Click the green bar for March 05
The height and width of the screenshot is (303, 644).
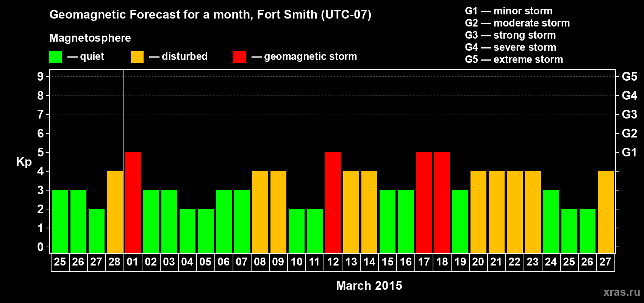point(206,231)
